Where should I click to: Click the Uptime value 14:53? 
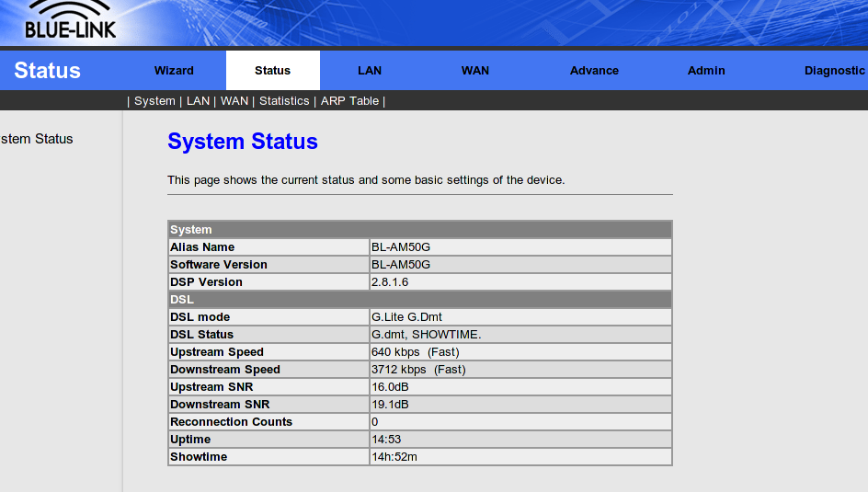click(386, 440)
